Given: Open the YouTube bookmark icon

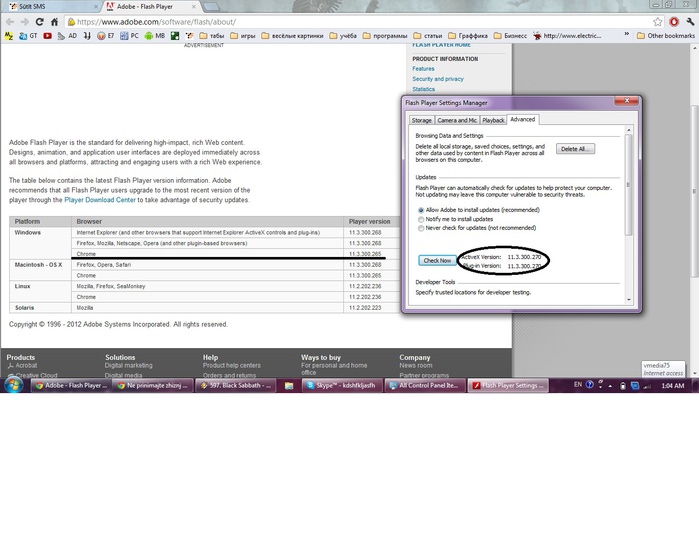Looking at the screenshot, I should 47,36.
